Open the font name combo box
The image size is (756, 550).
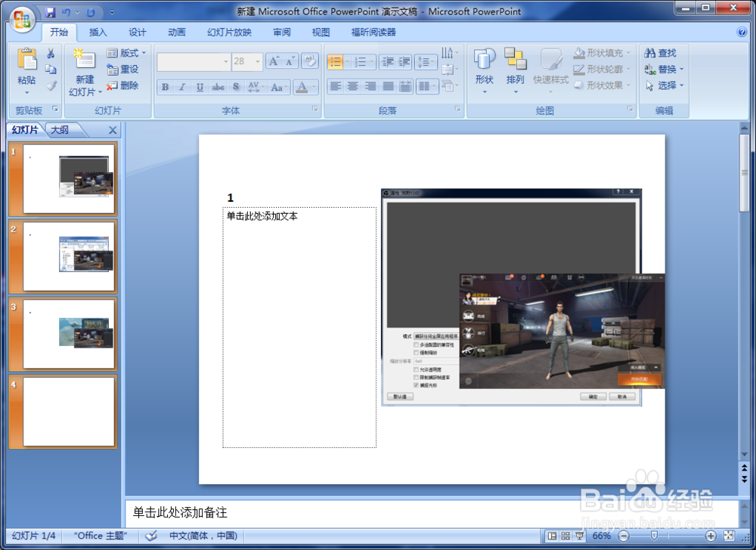pos(193,62)
